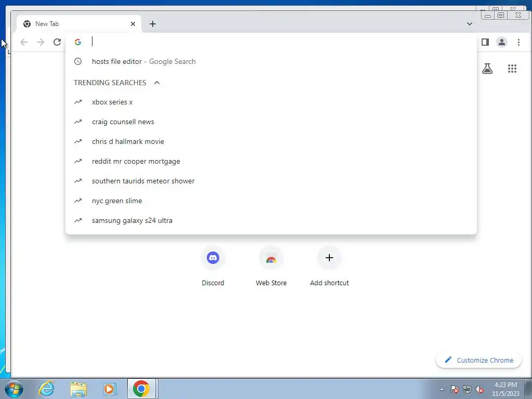Reload the page with refresh icon
Image resolution: width=532 pixels, height=399 pixels.
(57, 42)
